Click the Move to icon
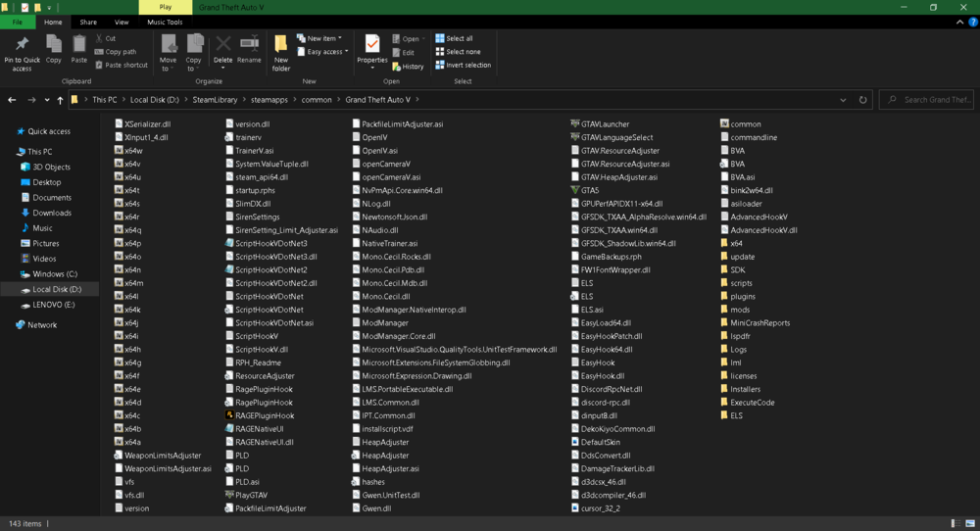 coord(169,44)
